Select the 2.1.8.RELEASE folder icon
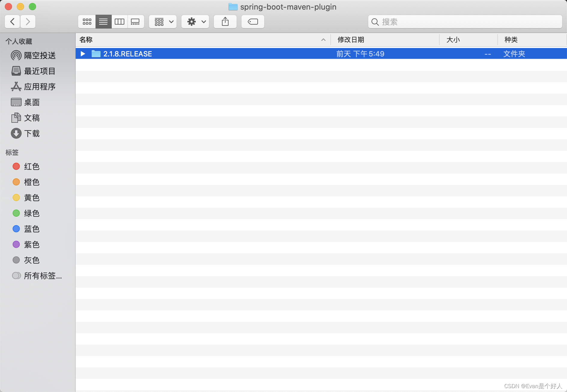 tap(96, 54)
